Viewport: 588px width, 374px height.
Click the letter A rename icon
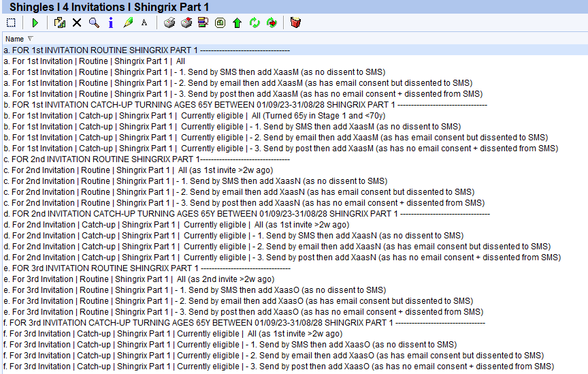(144, 23)
